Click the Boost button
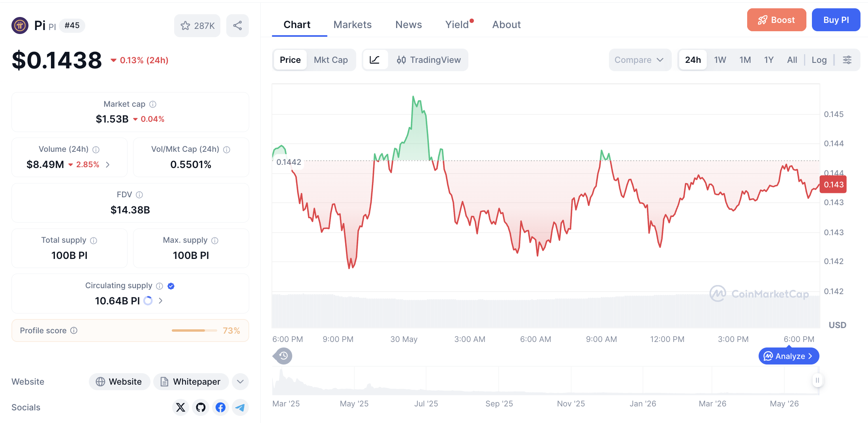 (x=776, y=20)
